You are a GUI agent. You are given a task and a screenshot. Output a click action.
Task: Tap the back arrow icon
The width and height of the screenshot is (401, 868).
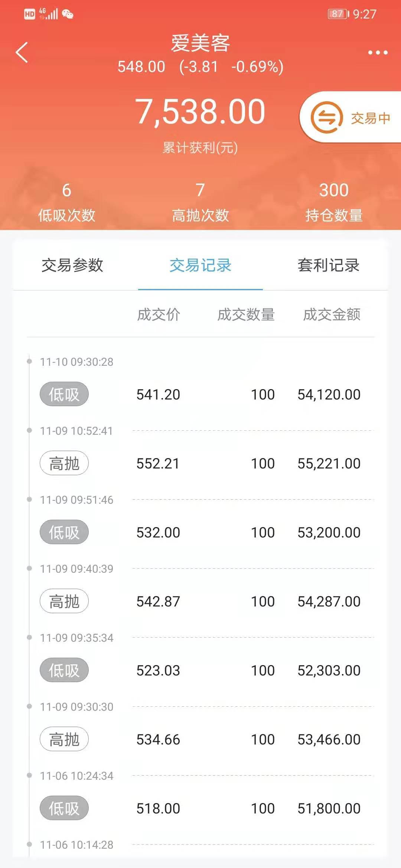click(22, 52)
